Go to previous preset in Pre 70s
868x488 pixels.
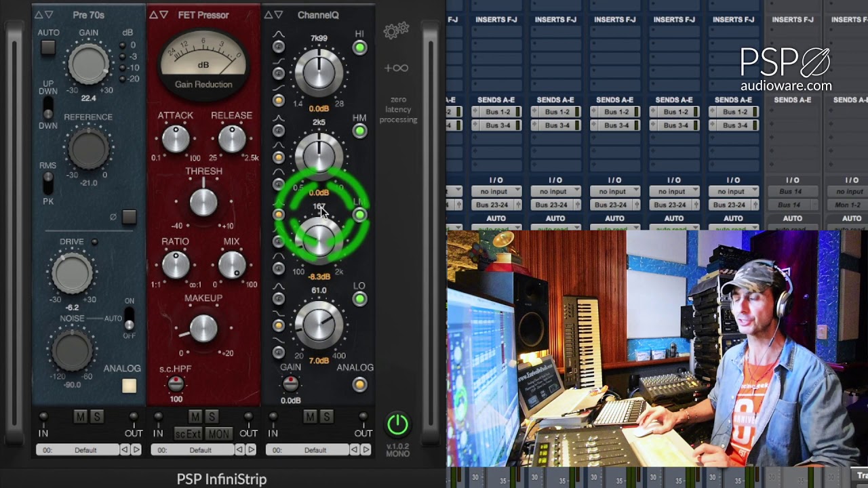[124, 449]
